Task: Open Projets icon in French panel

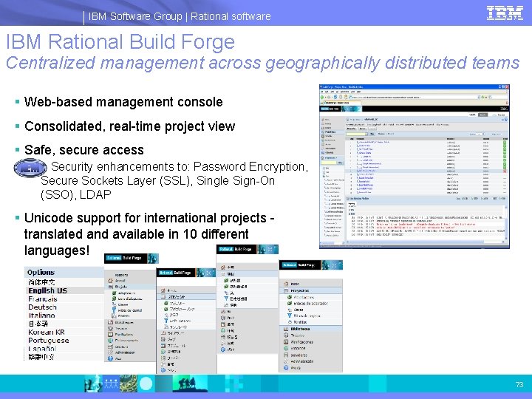Action: [x=110, y=287]
